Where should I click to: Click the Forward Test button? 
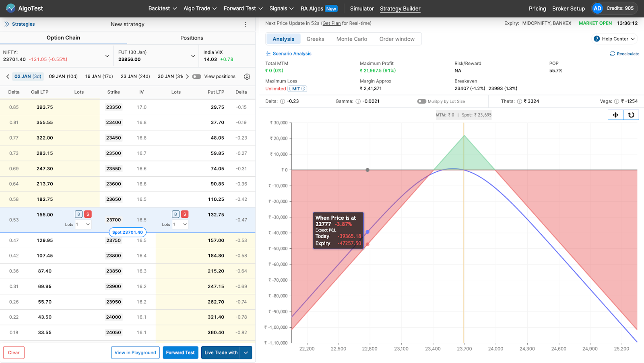coord(180,353)
